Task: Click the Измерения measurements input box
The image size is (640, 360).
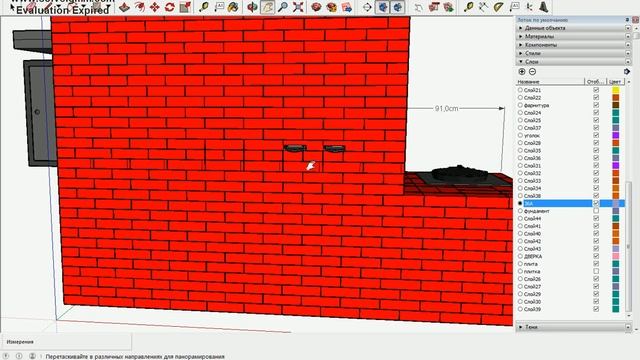Action: (66, 342)
